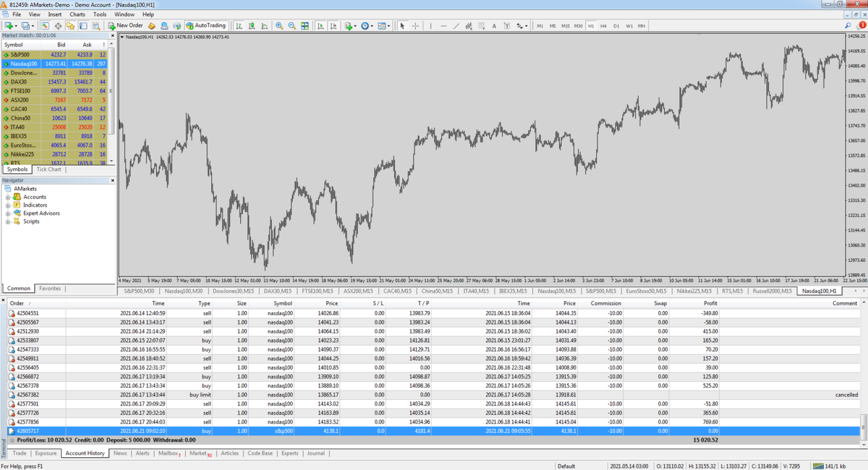This screenshot has width=868, height=470.
Task: Open the Arrows objects dropdown
Action: pos(521,26)
